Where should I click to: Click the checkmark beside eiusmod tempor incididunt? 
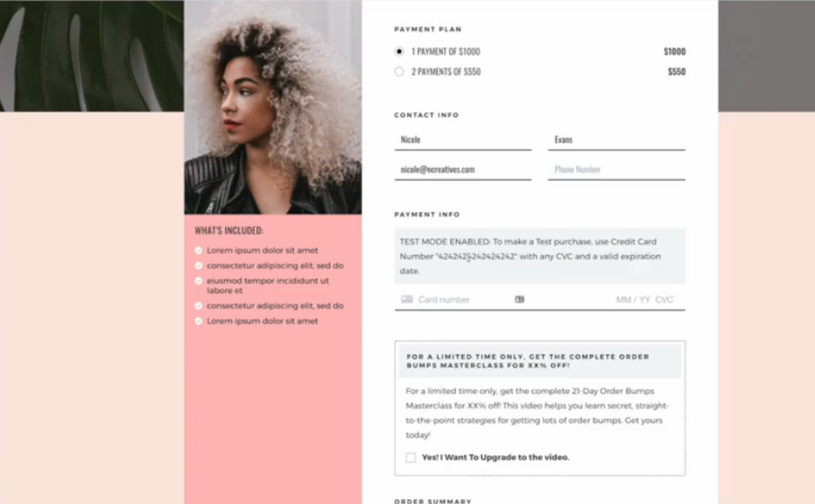coord(199,281)
